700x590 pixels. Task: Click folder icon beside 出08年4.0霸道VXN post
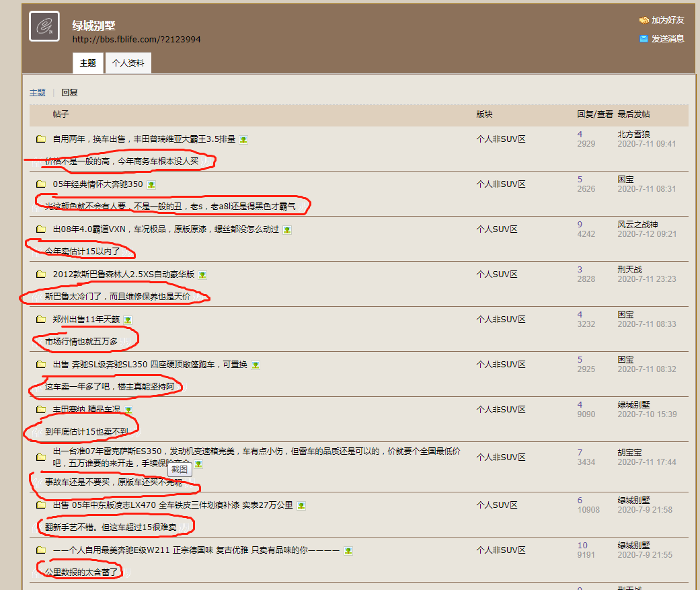pos(41,229)
